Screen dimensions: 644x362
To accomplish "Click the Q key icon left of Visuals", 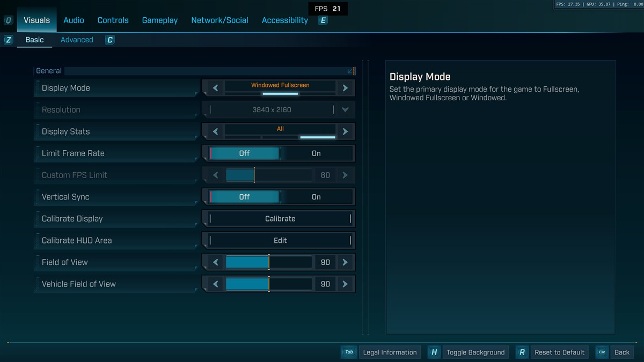I will tap(9, 20).
